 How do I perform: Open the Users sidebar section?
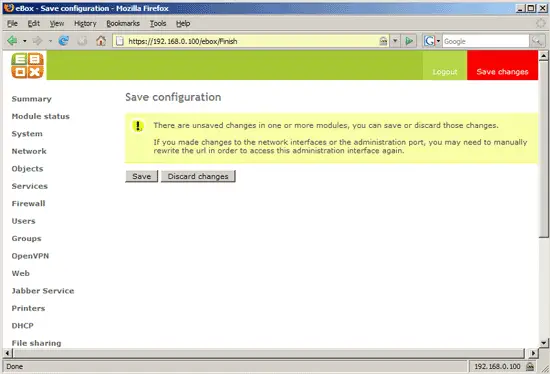[x=24, y=221]
